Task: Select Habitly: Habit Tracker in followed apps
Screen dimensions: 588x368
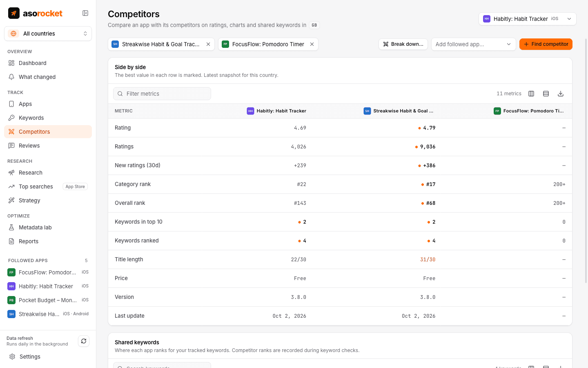Action: 48,286
